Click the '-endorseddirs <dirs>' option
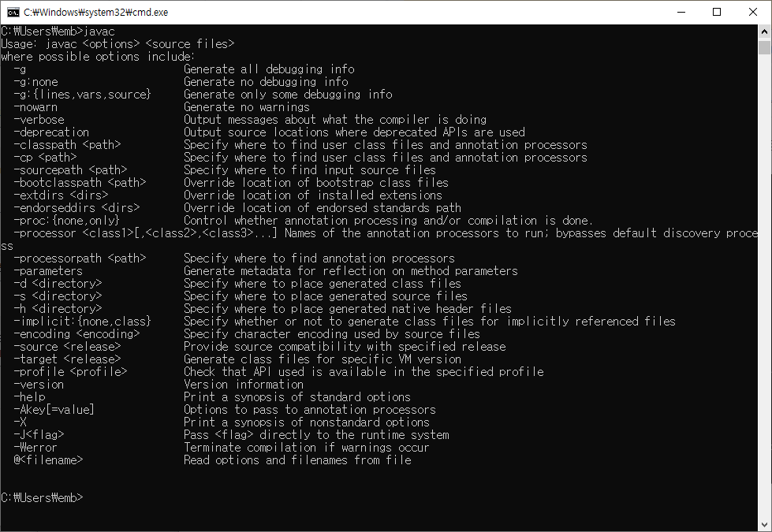 76,208
